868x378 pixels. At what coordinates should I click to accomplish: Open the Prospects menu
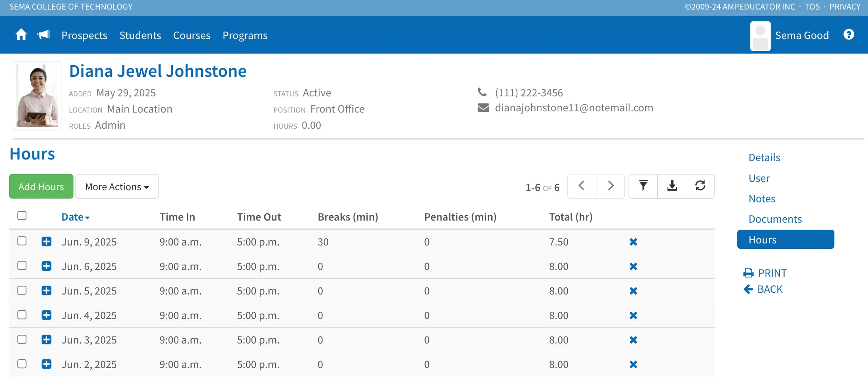coord(84,35)
